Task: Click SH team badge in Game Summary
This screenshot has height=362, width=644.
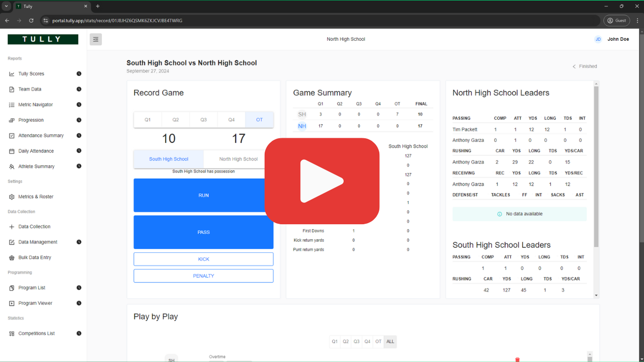Action: pyautogui.click(x=302, y=115)
